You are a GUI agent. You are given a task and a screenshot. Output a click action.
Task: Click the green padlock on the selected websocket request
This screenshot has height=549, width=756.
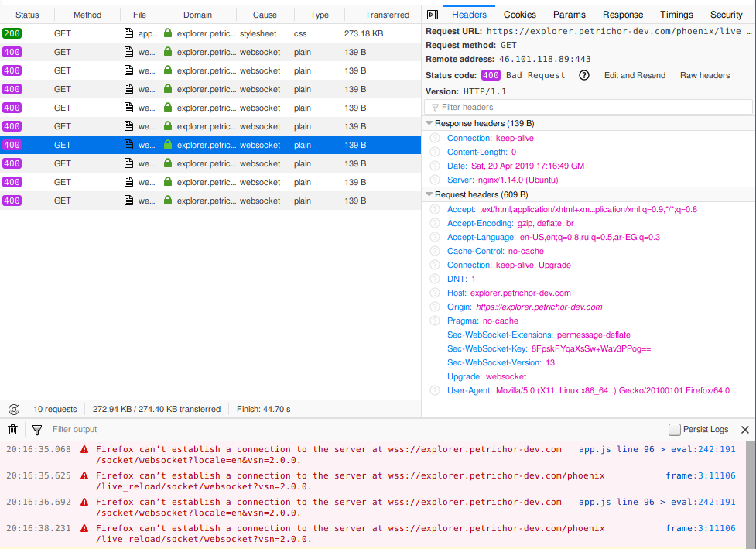[167, 145]
